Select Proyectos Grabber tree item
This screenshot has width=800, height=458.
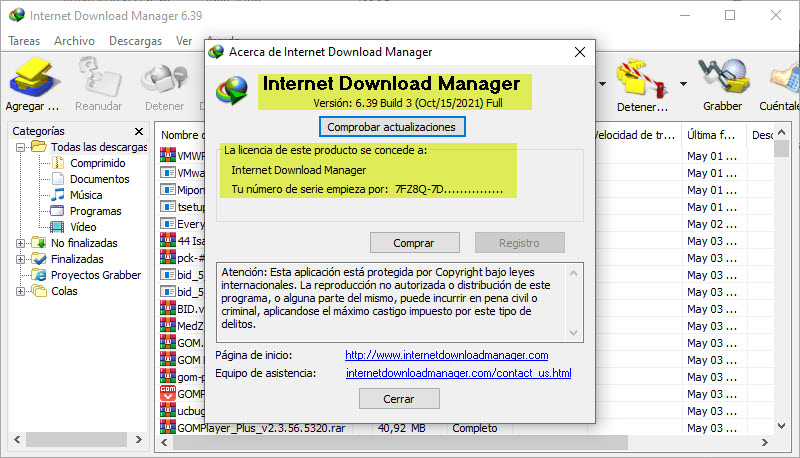[x=96, y=275]
